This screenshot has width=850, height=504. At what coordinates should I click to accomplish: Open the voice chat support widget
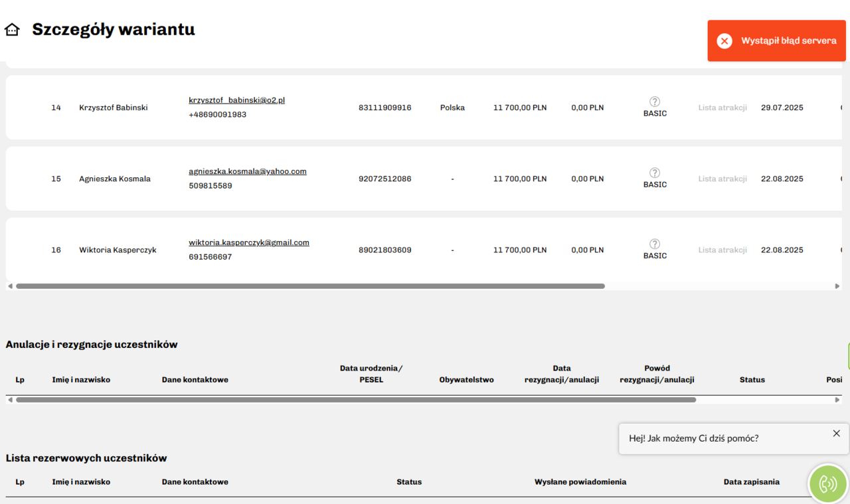point(827,483)
